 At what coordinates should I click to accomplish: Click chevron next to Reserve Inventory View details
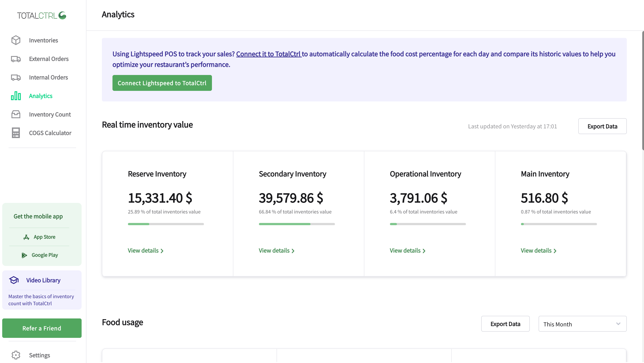pos(162,251)
